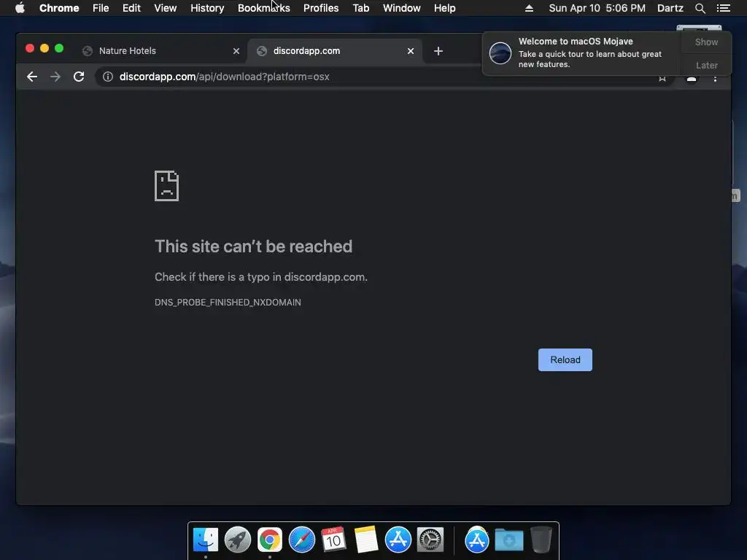Screen dimensions: 747x560
Task: Open the Apple menu
Action: [20, 8]
